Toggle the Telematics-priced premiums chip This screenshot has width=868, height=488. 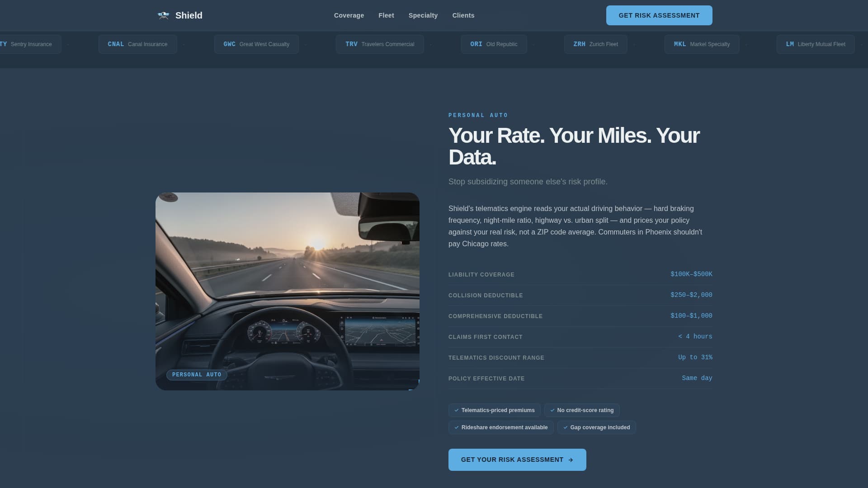click(495, 410)
